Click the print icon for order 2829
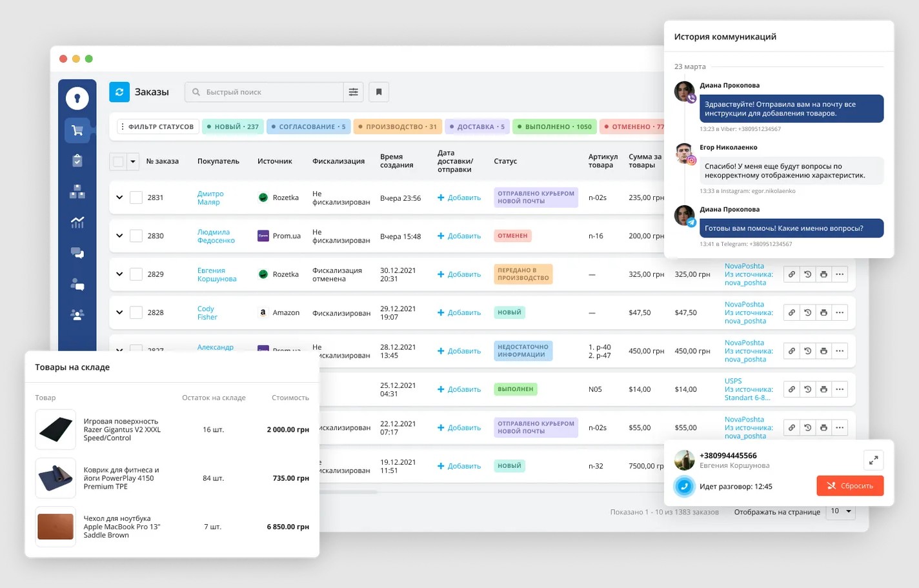The width and height of the screenshot is (919, 588). coord(823,274)
